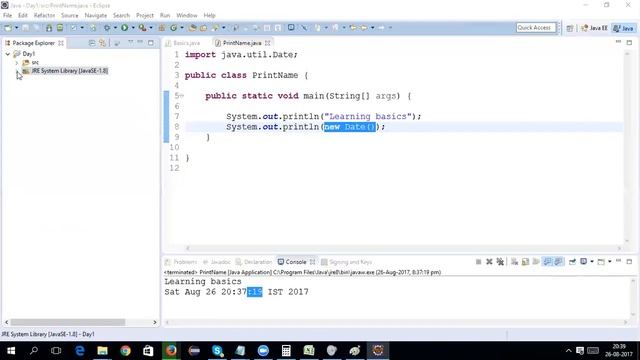The height and width of the screenshot is (360, 640).
Task: Click Remove All Terminated Launches in Console
Action: coord(500,262)
